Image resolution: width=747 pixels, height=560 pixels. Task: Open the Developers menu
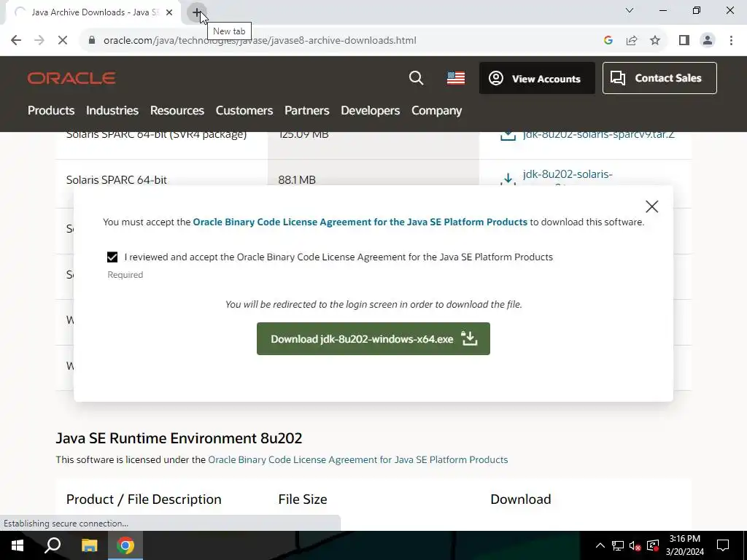pyautogui.click(x=370, y=111)
